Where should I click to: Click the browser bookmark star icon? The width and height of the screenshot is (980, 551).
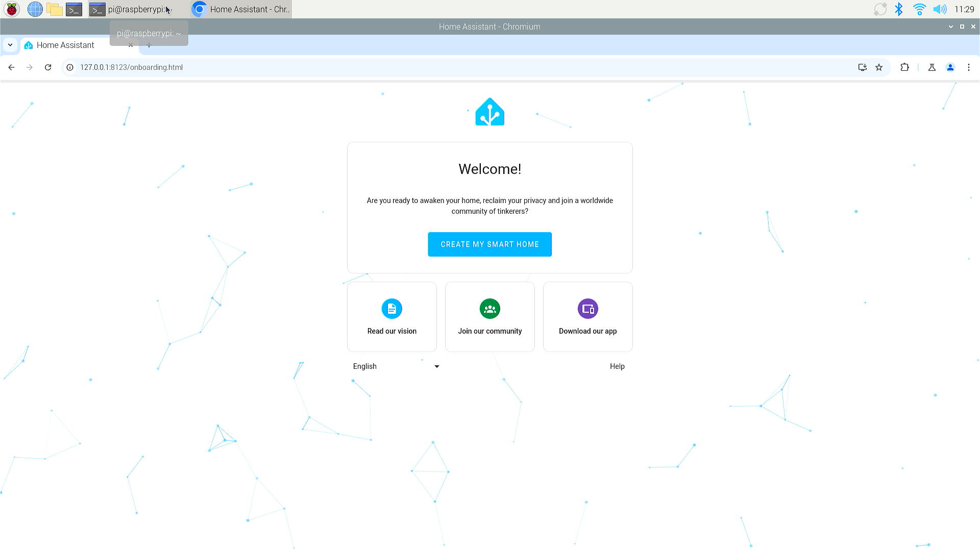(879, 67)
